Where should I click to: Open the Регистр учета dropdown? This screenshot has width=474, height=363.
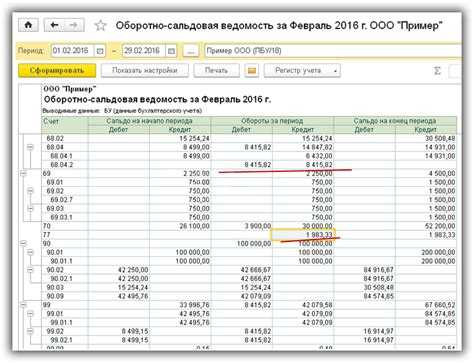coord(302,71)
